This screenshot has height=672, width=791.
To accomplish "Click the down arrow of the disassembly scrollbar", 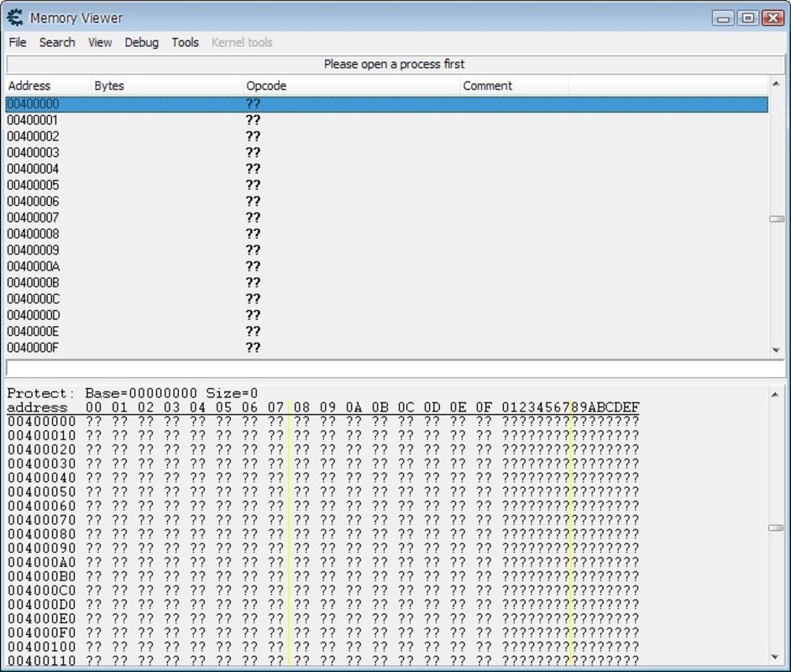I will click(x=777, y=349).
